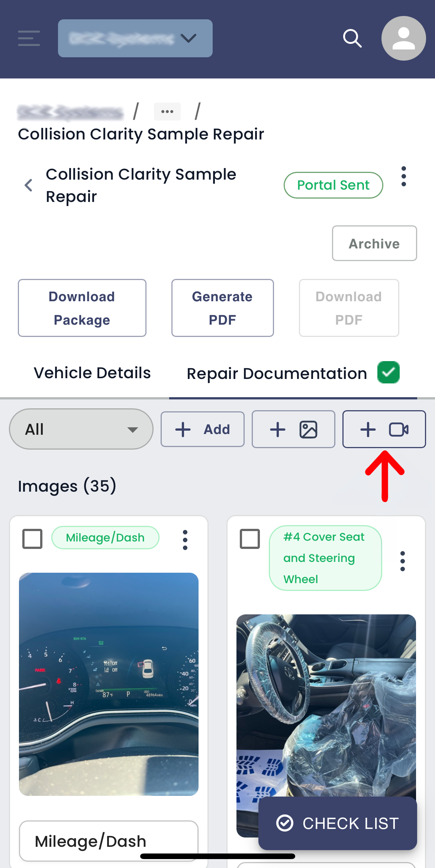The height and width of the screenshot is (868, 435).
Task: Click the Download Package button
Action: tap(82, 308)
